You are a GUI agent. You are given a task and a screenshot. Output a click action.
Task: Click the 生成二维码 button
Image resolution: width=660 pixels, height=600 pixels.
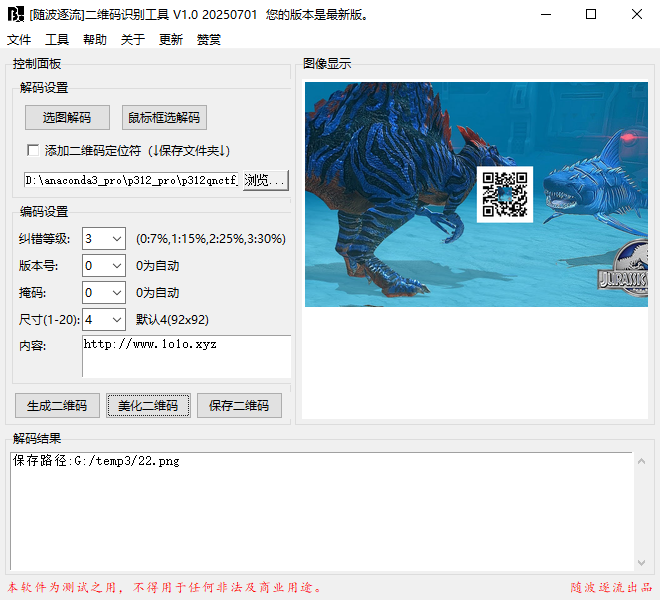tap(57, 405)
